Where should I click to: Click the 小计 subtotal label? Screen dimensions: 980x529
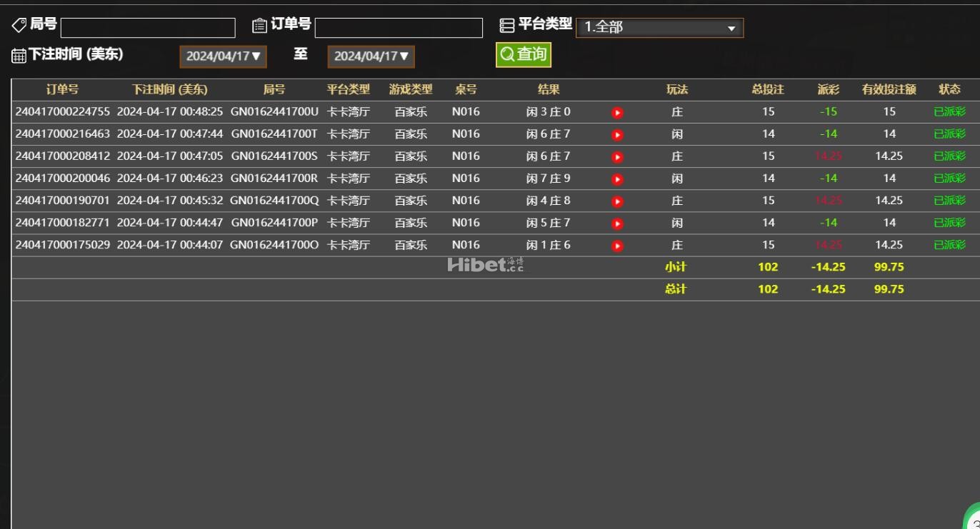coord(676,267)
